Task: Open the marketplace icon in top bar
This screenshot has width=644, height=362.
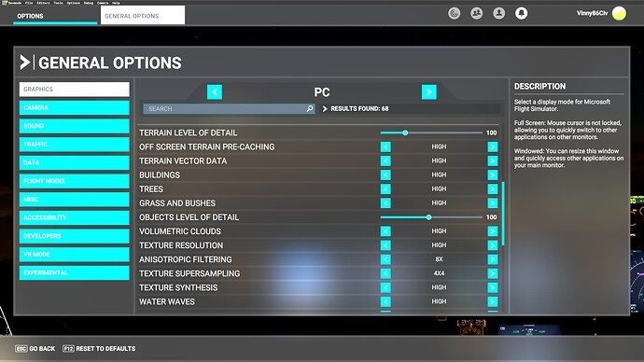Action: coord(454,14)
